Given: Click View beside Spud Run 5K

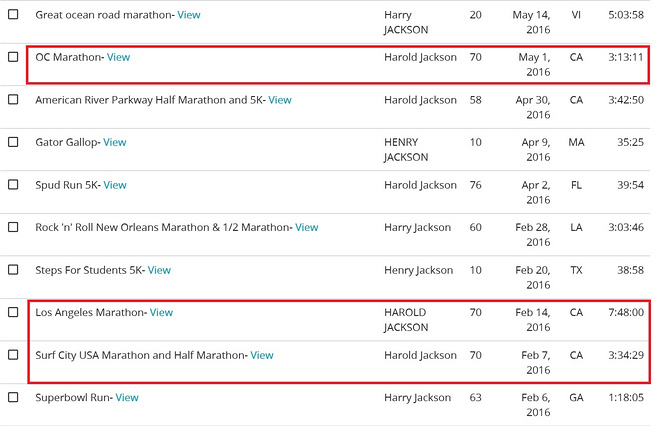Looking at the screenshot, I should click(115, 185).
